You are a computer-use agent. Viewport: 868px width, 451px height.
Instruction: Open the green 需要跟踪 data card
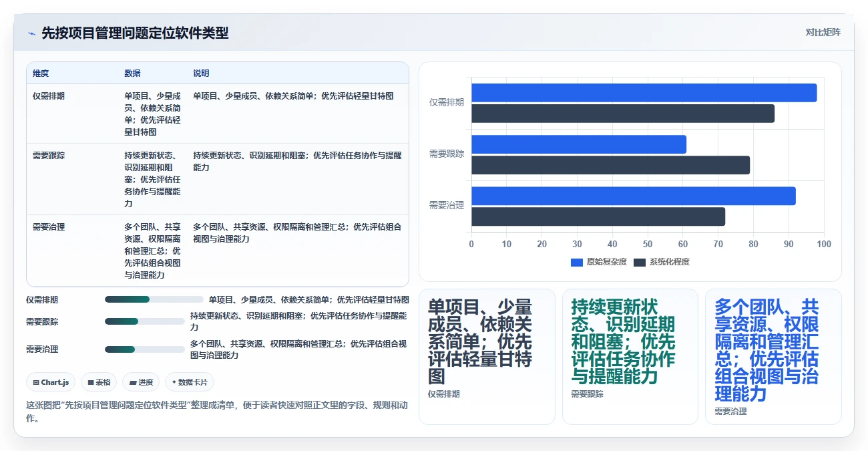(x=630, y=357)
